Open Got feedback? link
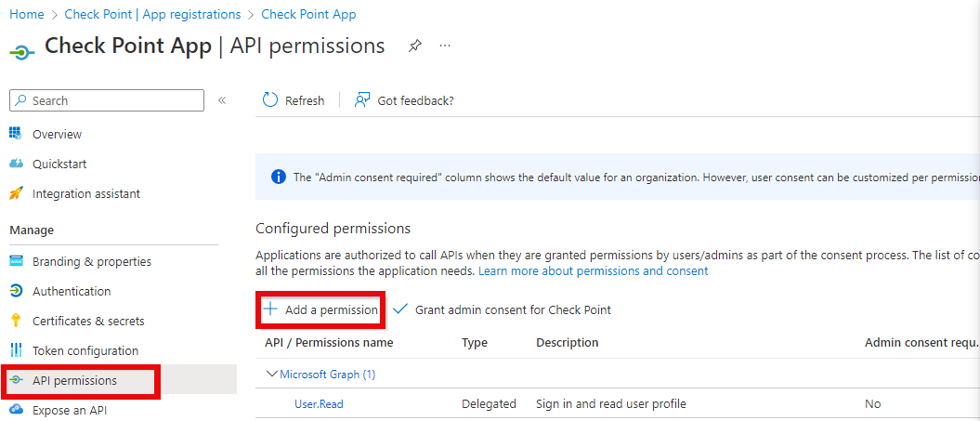Image resolution: width=980 pixels, height=421 pixels. click(404, 100)
